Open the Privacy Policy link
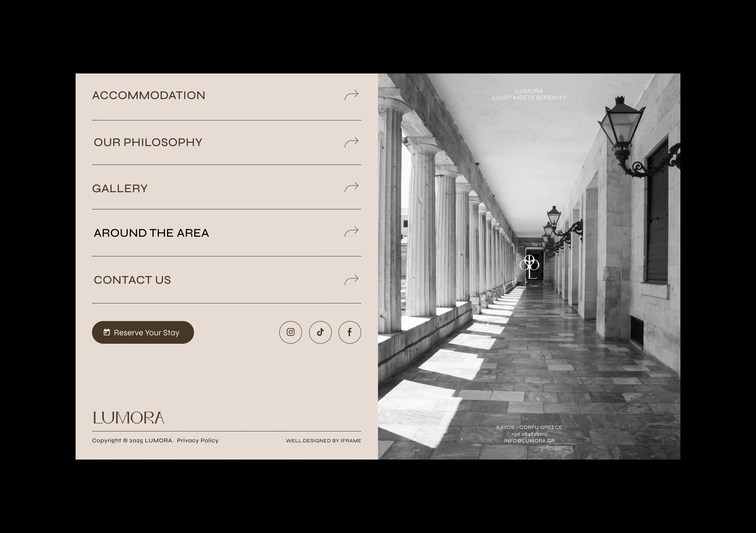Viewport: 756px width, 533px height. (198, 440)
